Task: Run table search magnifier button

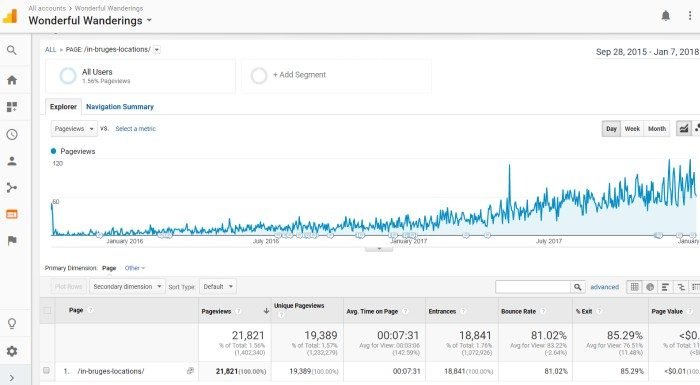Action: [x=577, y=287]
